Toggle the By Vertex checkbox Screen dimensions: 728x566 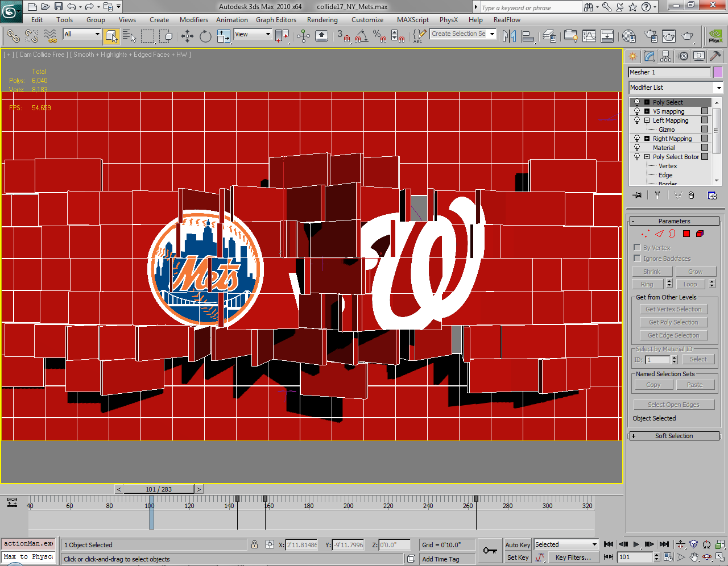637,247
